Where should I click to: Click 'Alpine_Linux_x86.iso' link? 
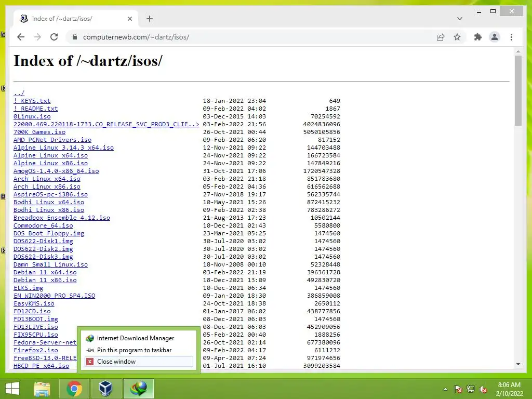click(x=50, y=163)
